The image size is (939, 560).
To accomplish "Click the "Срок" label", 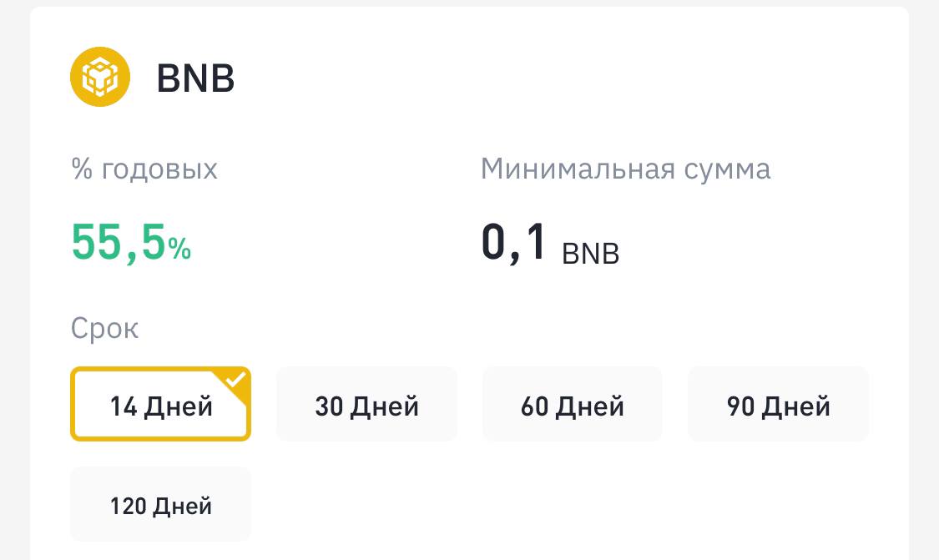I will (104, 329).
